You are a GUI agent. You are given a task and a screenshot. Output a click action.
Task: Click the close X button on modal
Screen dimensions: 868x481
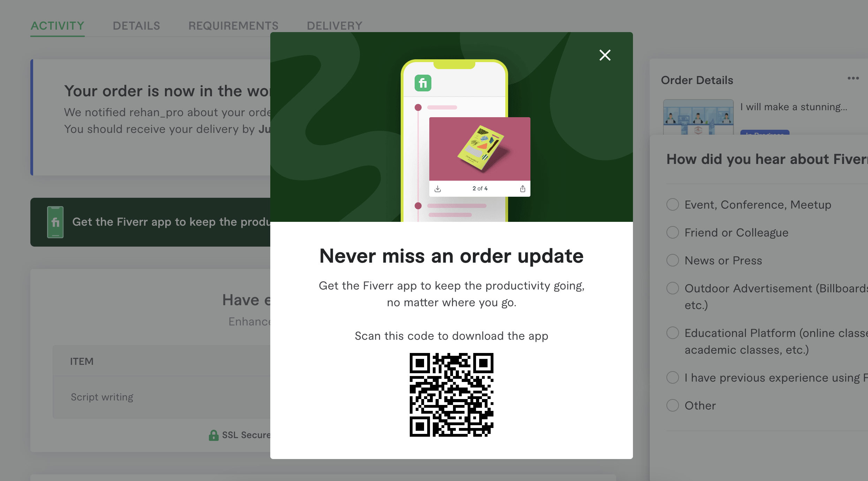(604, 55)
